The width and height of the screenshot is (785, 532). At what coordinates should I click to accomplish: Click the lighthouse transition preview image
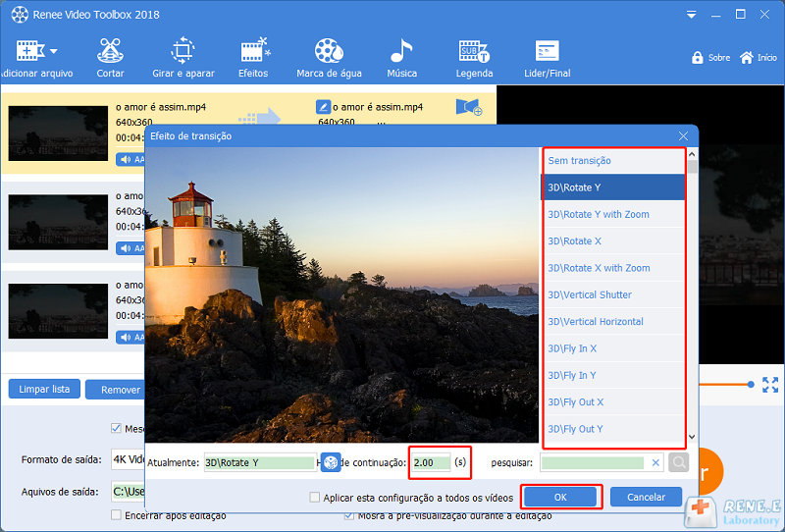point(341,295)
